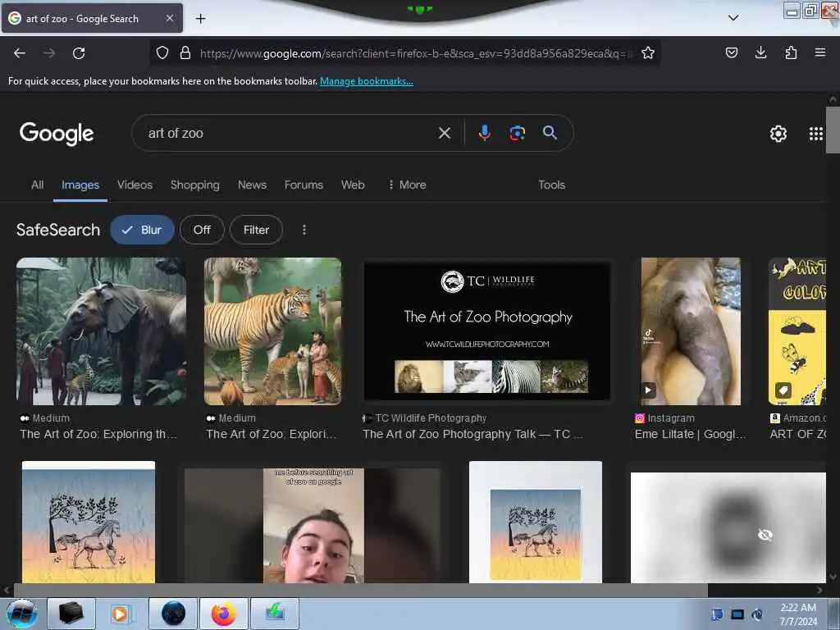Select the Images tab
840x630 pixels.
pyautogui.click(x=80, y=185)
